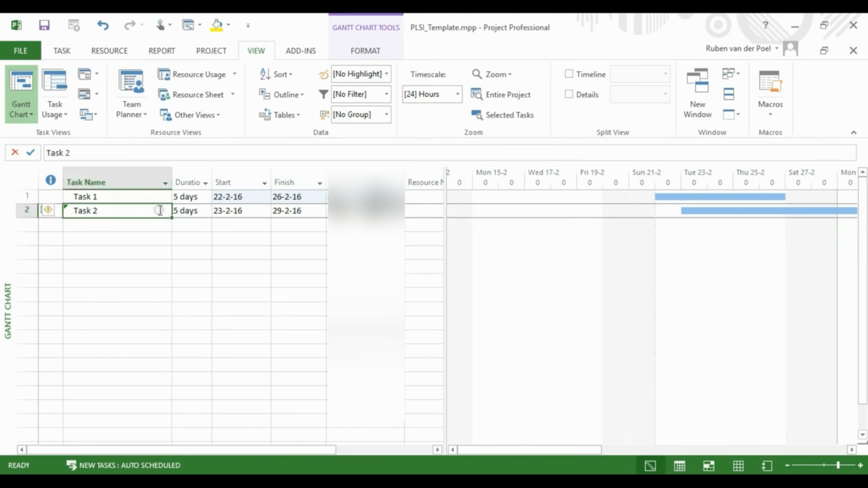Confirm entry with the checkmark button
The width and height of the screenshot is (868, 488).
point(30,152)
